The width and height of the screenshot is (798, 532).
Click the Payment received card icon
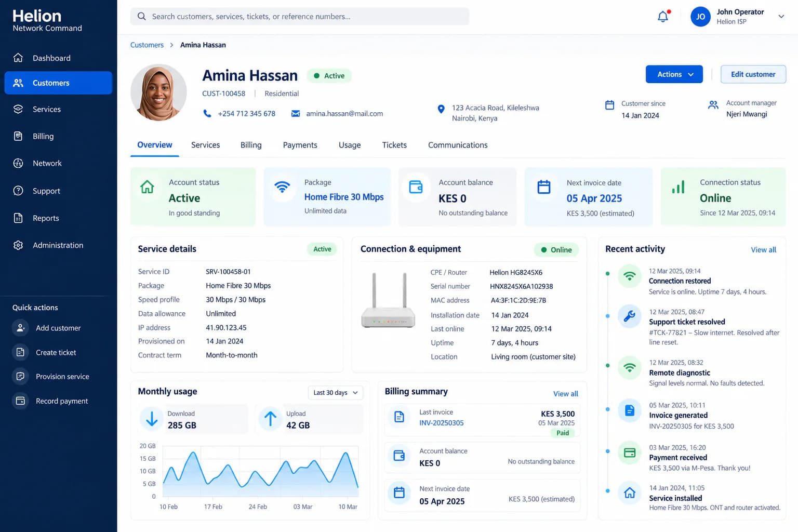[629, 453]
